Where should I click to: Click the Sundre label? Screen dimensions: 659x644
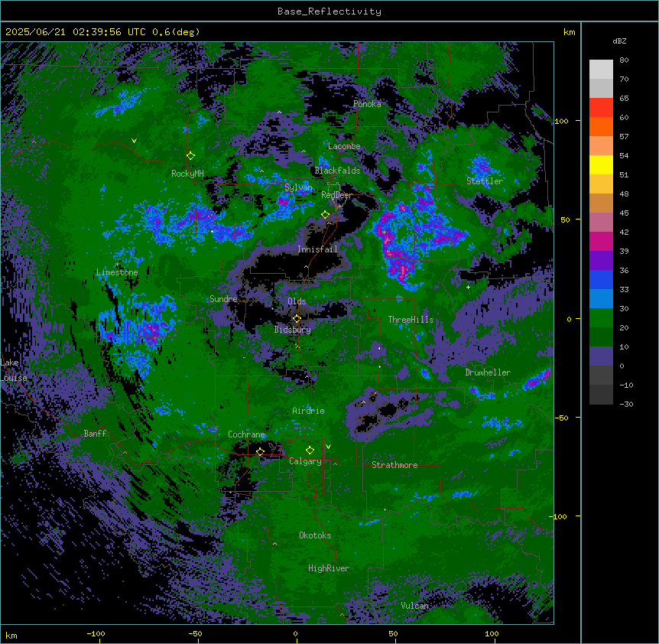click(223, 299)
